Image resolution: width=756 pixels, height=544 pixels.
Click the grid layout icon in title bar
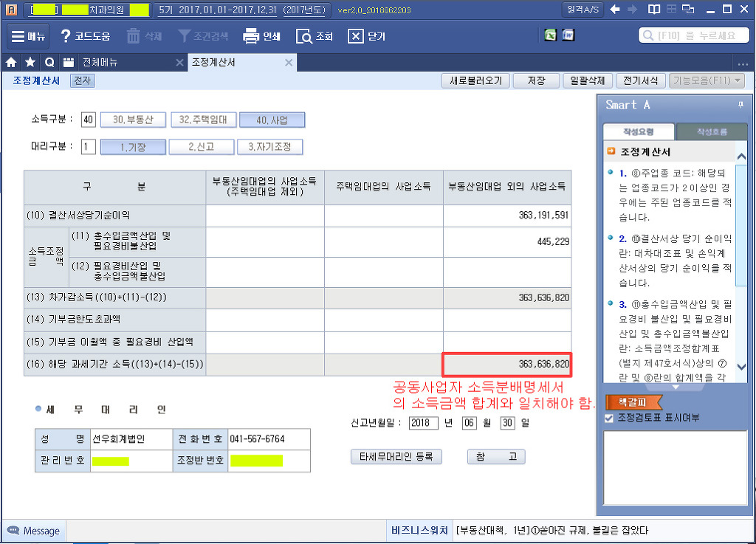click(x=671, y=9)
